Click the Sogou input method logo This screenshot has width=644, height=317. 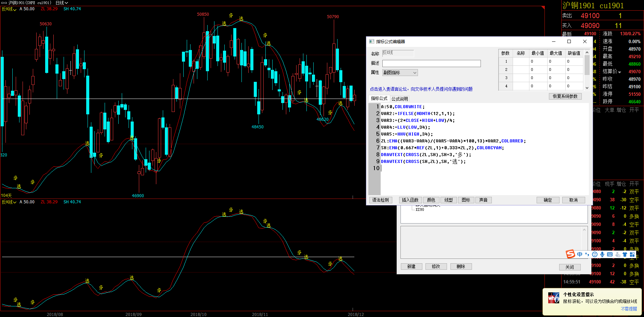[x=570, y=254]
